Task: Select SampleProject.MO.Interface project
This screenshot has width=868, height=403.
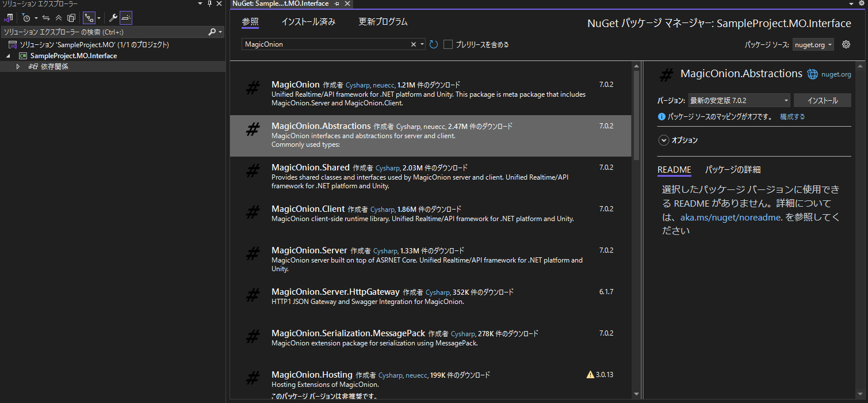Action: pos(74,56)
